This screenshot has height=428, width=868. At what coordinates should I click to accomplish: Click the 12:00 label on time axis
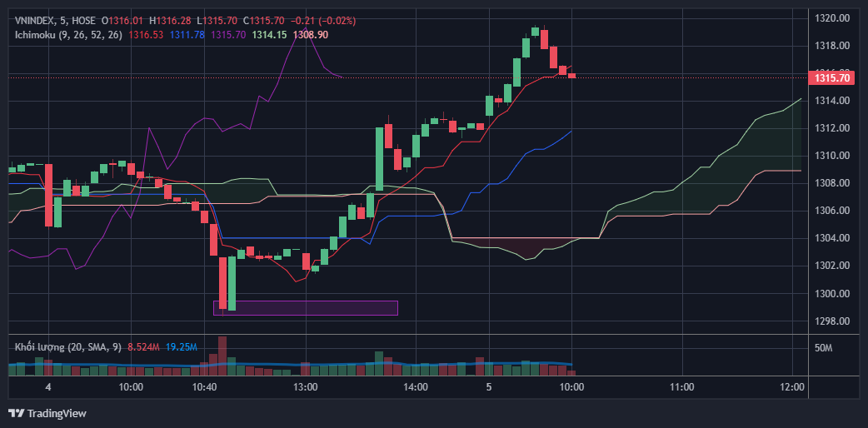pyautogui.click(x=791, y=387)
